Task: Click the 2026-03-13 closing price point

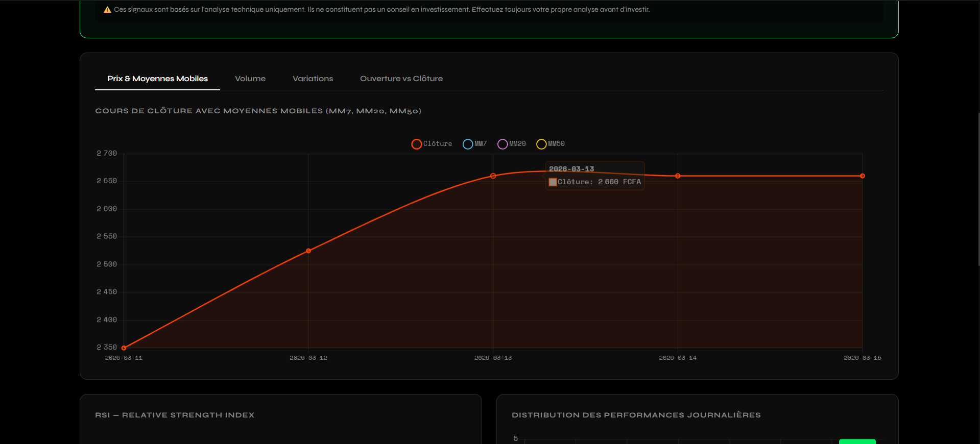Action: tap(493, 176)
